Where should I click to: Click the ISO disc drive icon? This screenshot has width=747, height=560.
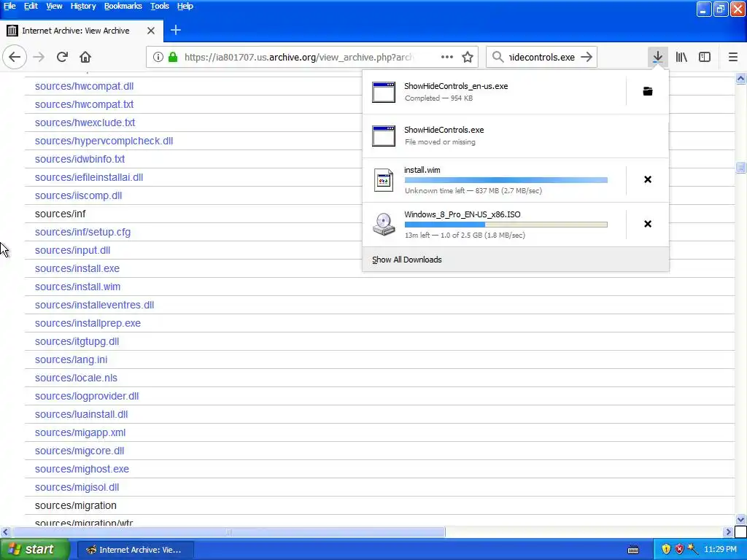click(384, 225)
